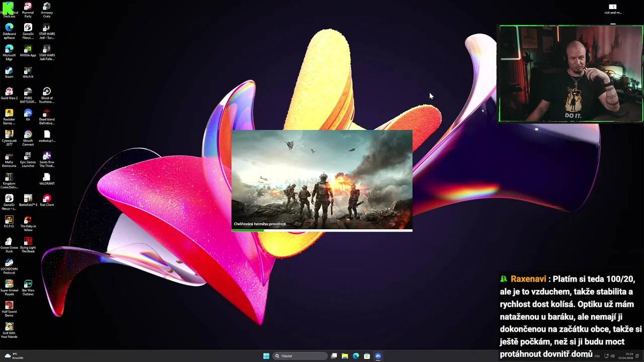Select the Star Wars Outlaws desktop icon
This screenshot has height=362, width=644.
28,288
